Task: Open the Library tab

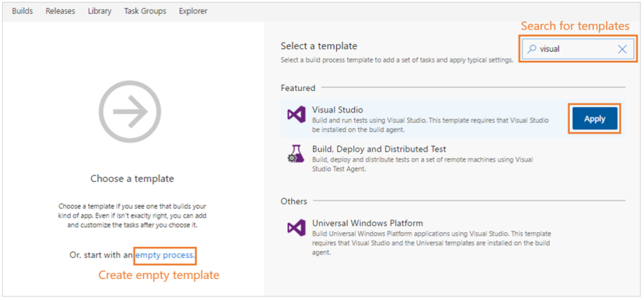Action: (99, 11)
